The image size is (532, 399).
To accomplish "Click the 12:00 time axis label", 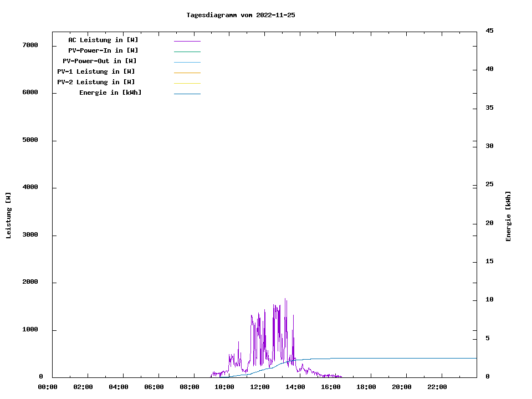I will click(x=260, y=387).
